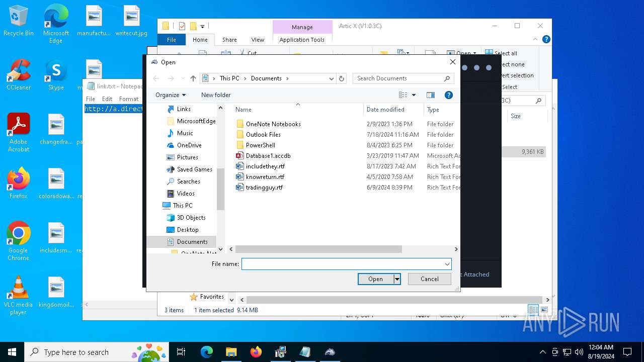644x362 pixels.
Task: Click the navigation pane vertical scrollbar
Action: (x=220, y=189)
